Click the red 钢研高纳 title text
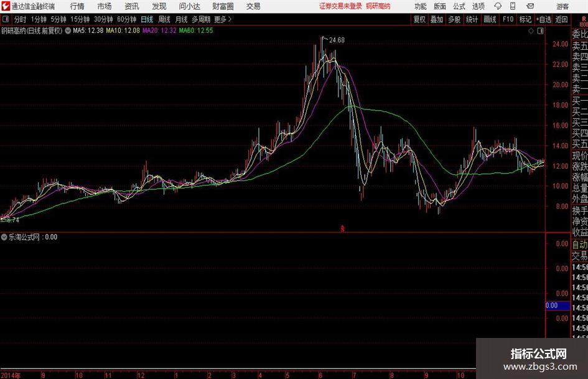 coord(378,6)
